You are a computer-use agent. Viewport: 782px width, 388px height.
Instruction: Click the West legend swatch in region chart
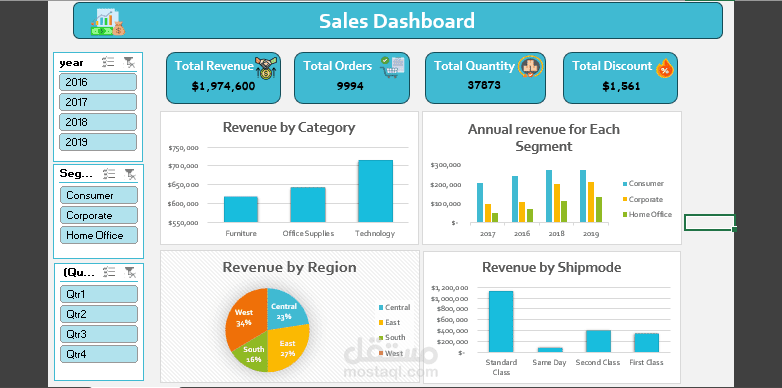[x=382, y=354]
